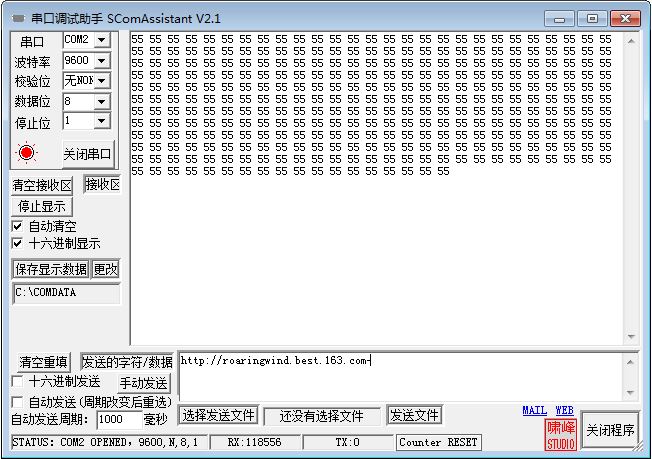Open the 停止位 stop bits dropdown
The width and height of the screenshot is (652, 459).
[101, 121]
